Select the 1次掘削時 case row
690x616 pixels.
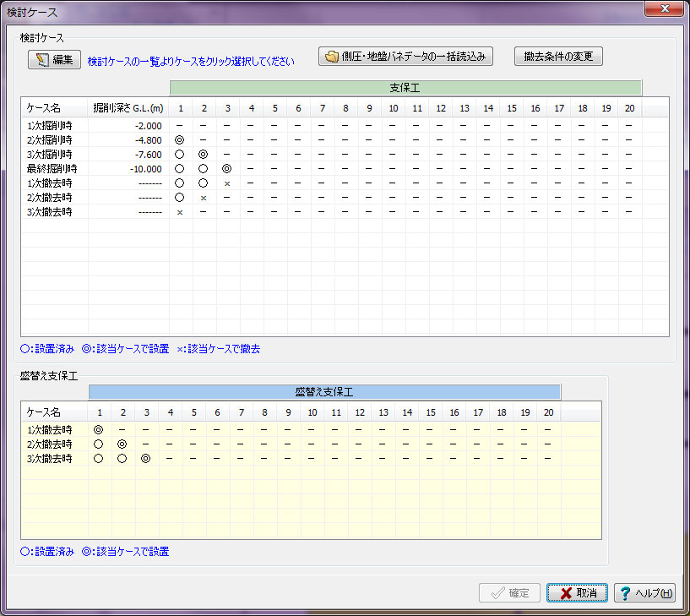click(x=345, y=126)
